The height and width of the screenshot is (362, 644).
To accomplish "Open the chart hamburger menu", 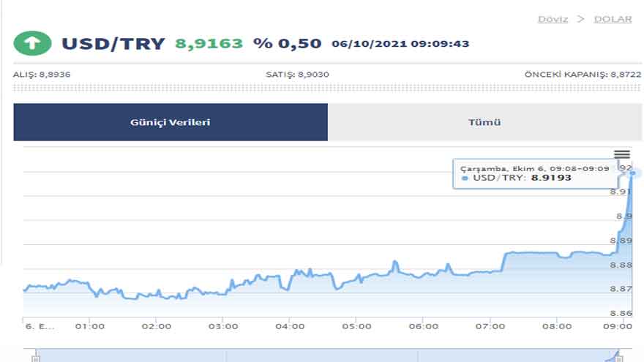I will pos(622,154).
